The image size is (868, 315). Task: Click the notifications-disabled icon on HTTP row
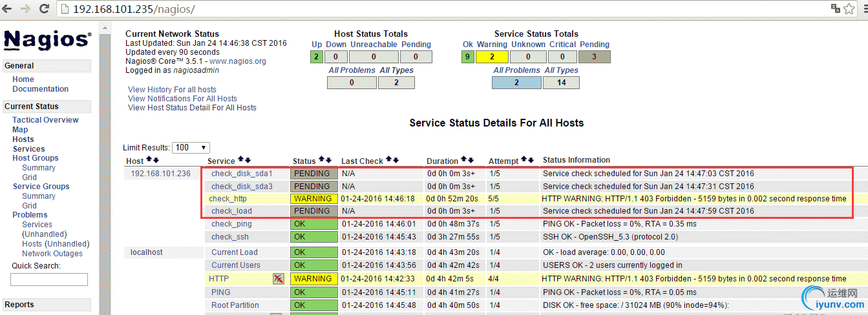tap(278, 279)
